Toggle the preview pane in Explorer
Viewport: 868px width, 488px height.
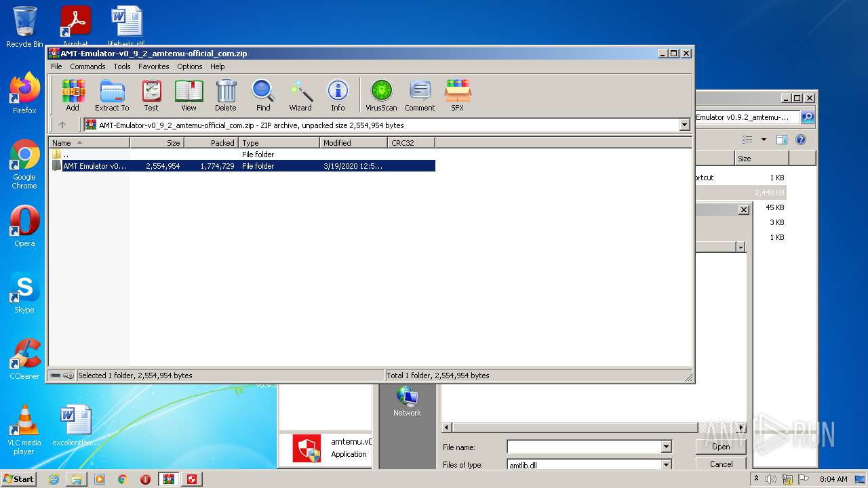click(x=782, y=140)
